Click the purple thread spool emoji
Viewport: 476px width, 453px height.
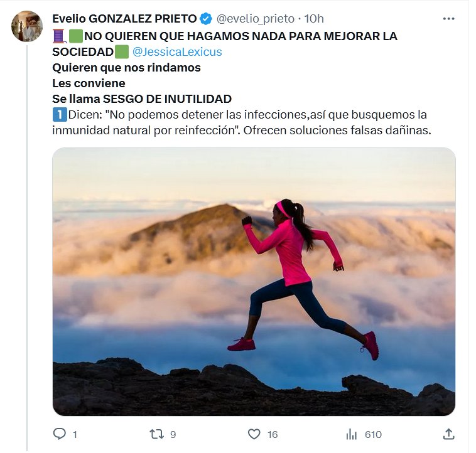coord(59,36)
